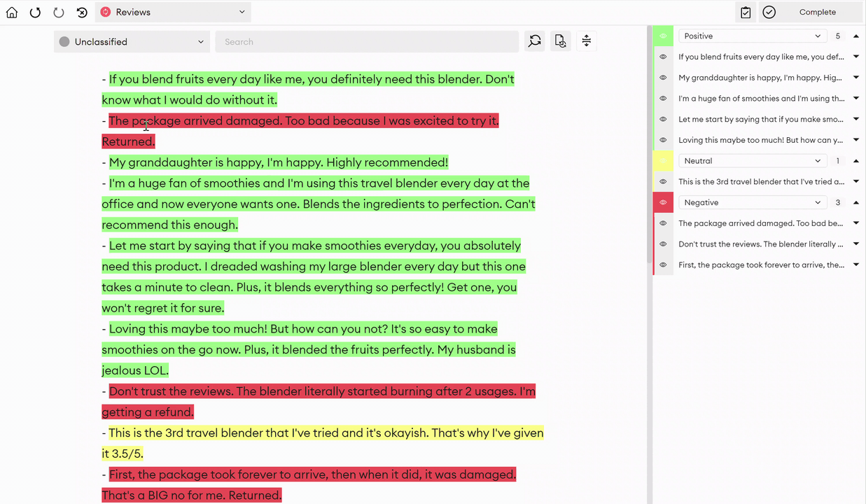Viewport: 866px width, 504px height.
Task: Open the Unclassified label dropdown
Action: (x=132, y=41)
